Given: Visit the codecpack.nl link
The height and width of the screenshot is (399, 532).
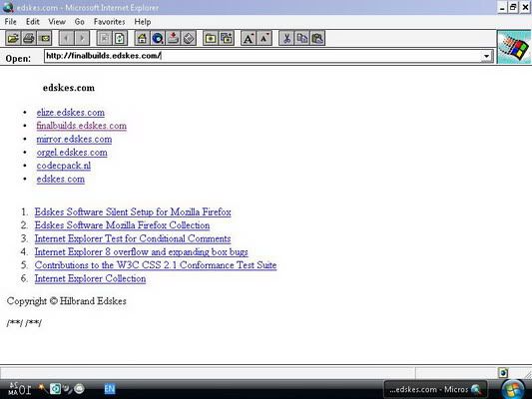Looking at the screenshot, I should tap(64, 166).
